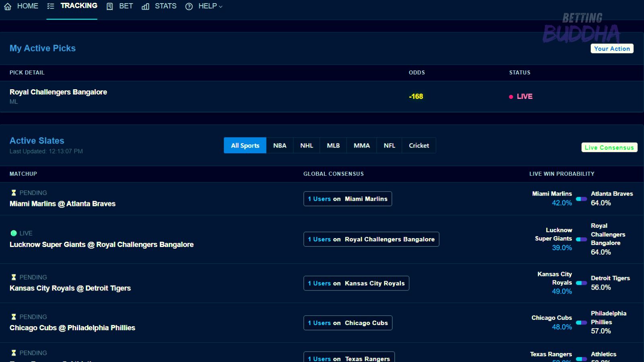Click the hourglass icon for Chicago Cubs matchup
644x362 pixels.
[x=14, y=317]
